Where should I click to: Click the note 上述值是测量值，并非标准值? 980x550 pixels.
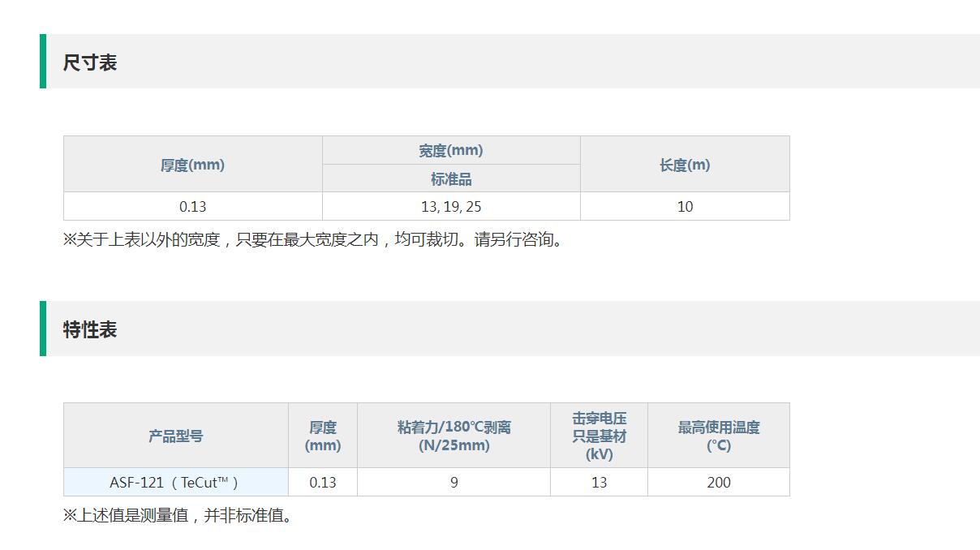[178, 515]
